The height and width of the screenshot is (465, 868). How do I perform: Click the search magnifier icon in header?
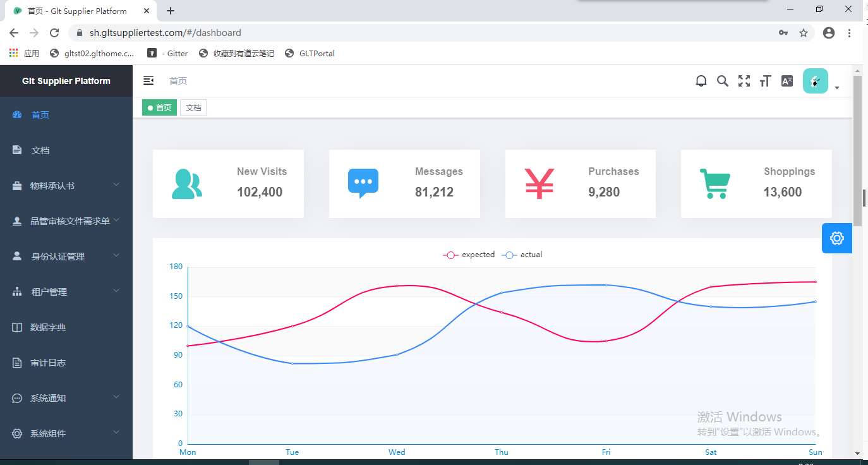pyautogui.click(x=722, y=81)
